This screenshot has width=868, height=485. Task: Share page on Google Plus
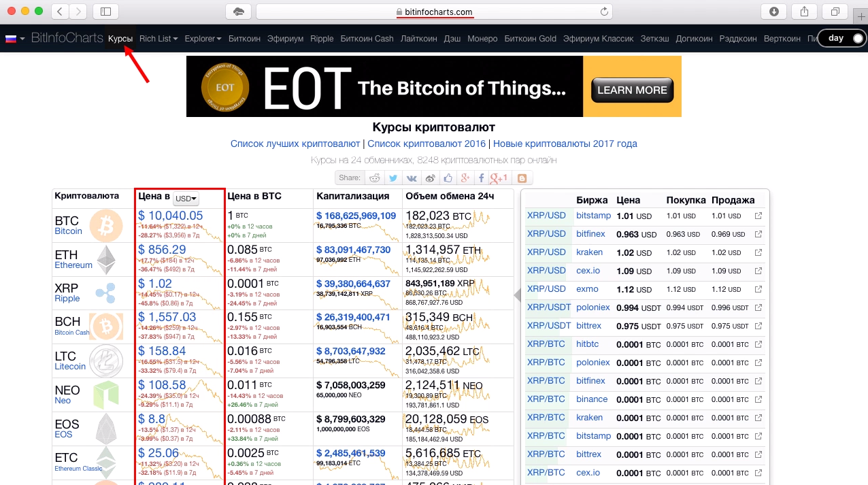click(465, 178)
